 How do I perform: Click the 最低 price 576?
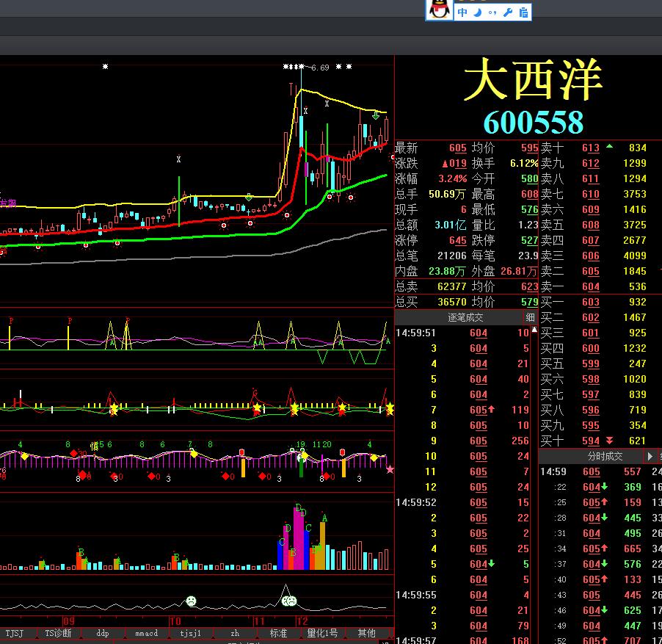pos(529,209)
